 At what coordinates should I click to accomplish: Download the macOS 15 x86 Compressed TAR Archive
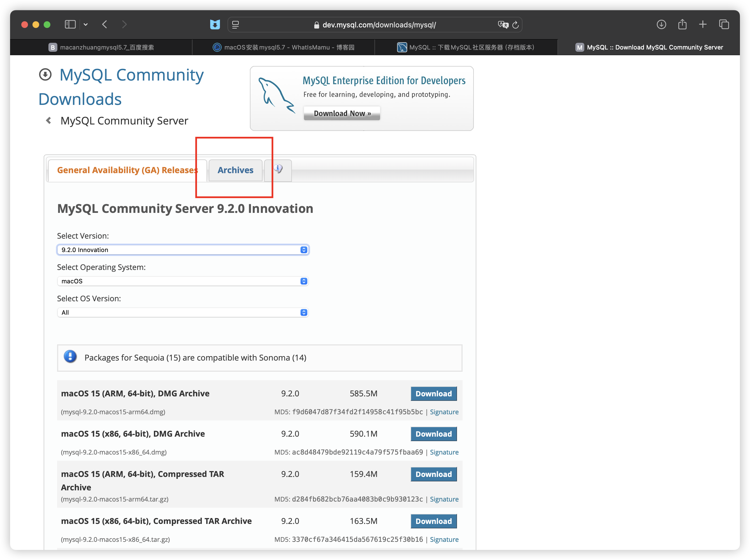point(434,521)
